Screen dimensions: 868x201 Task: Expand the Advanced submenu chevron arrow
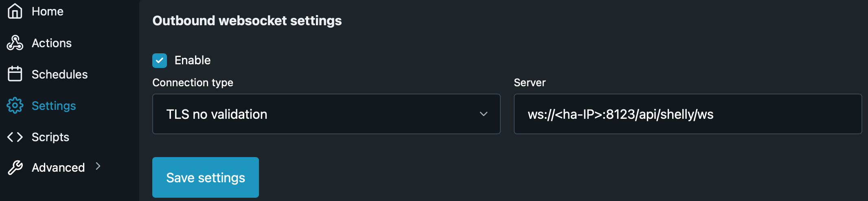coord(98,166)
